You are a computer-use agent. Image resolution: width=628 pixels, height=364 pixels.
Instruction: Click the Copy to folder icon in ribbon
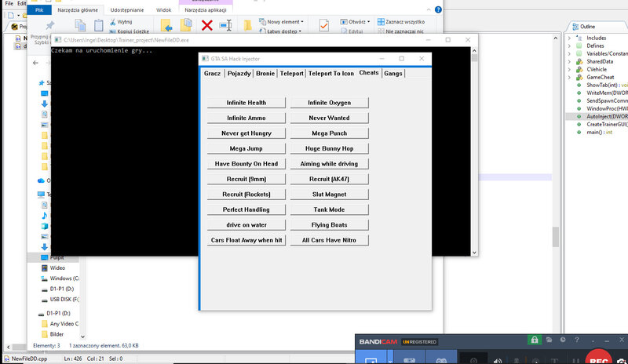(186, 26)
